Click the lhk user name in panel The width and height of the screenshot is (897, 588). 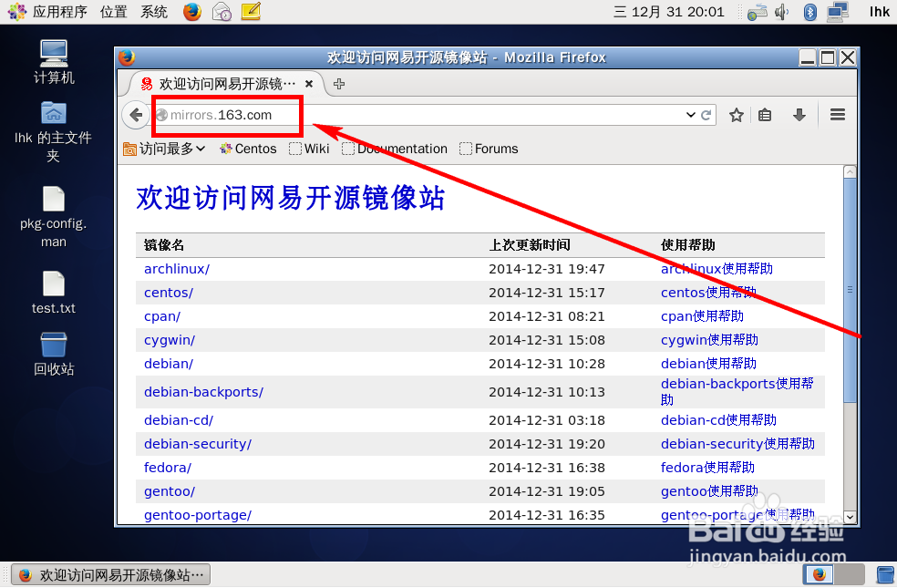(x=880, y=12)
